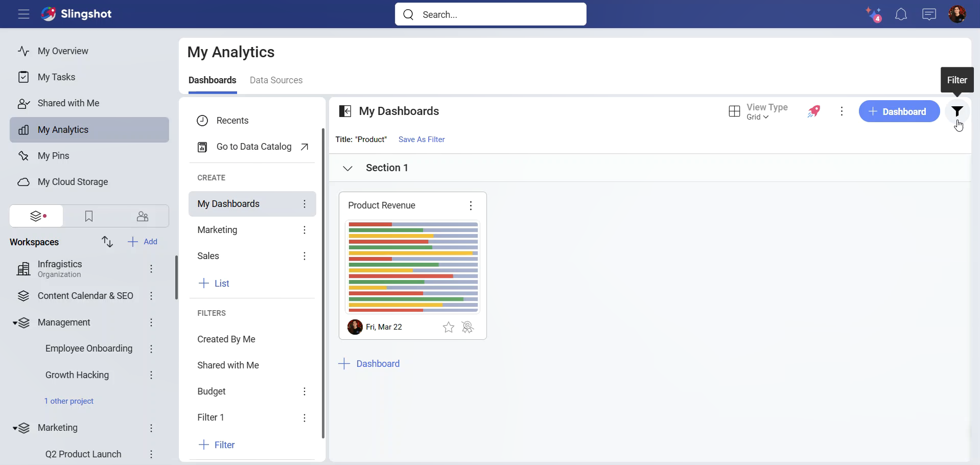Open Budget filter options menu
The height and width of the screenshot is (465, 980).
coord(305,391)
